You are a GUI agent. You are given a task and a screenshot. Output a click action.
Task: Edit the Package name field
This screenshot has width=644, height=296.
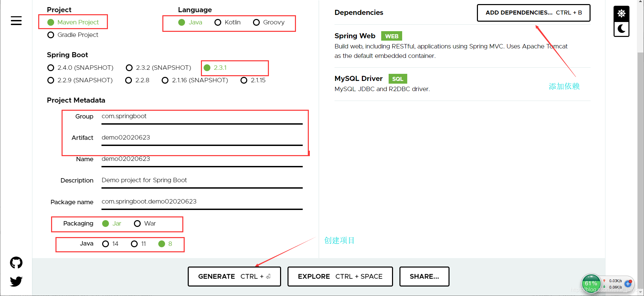click(202, 202)
